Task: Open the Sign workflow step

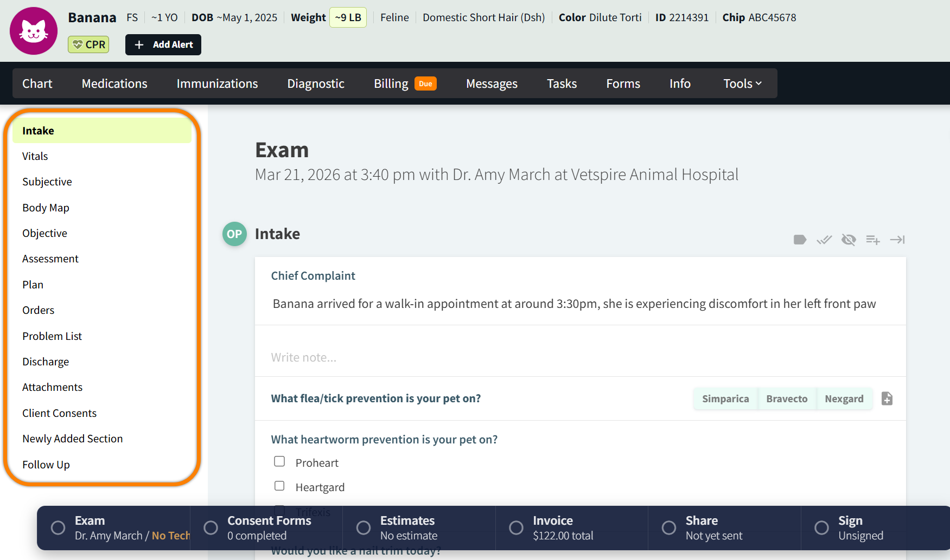Action: pos(876,528)
